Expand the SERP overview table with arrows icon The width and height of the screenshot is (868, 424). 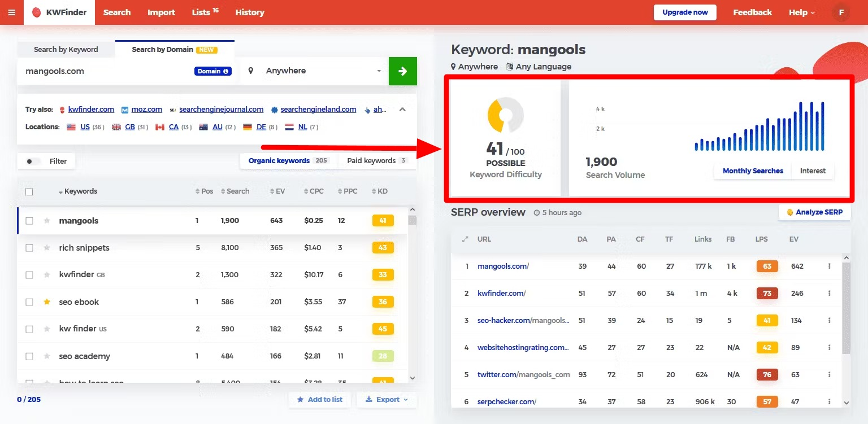[x=465, y=239]
